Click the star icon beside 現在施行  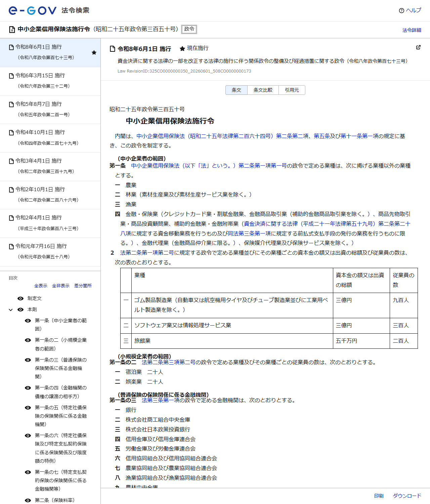coord(182,49)
